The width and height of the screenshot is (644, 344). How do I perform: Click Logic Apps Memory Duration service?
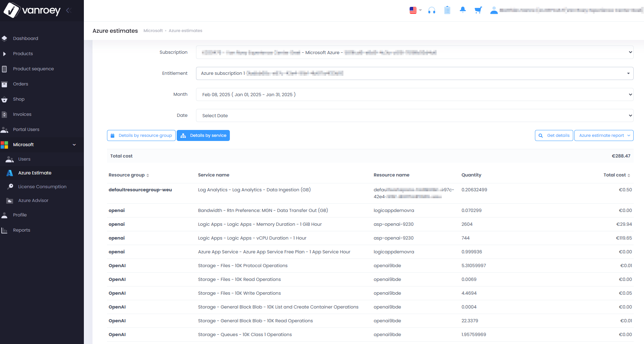click(260, 224)
